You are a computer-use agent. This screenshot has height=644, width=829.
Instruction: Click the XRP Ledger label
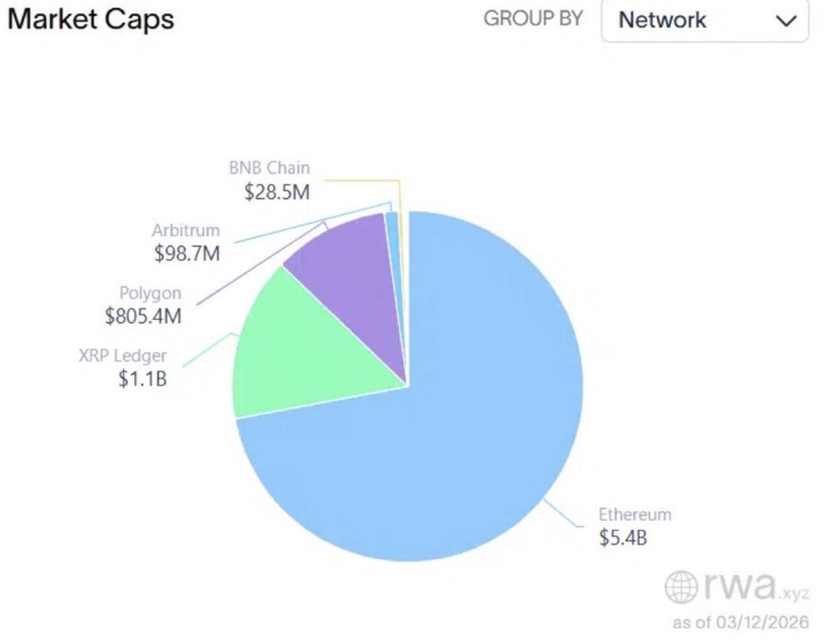pyautogui.click(x=122, y=356)
